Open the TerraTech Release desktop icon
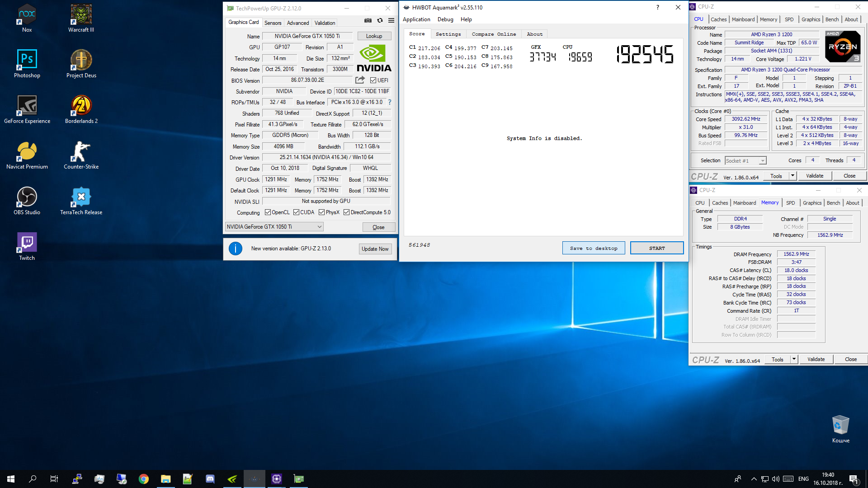The width and height of the screenshot is (868, 488). (81, 201)
